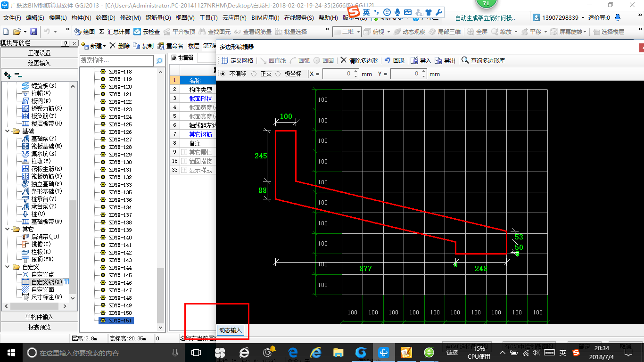The width and height of the screenshot is (644, 362).
Task: Open Windows Task View button
Action: (x=196, y=352)
